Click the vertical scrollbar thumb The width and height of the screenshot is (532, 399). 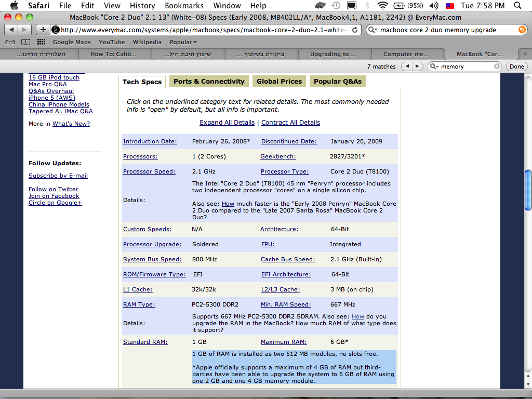click(528, 190)
